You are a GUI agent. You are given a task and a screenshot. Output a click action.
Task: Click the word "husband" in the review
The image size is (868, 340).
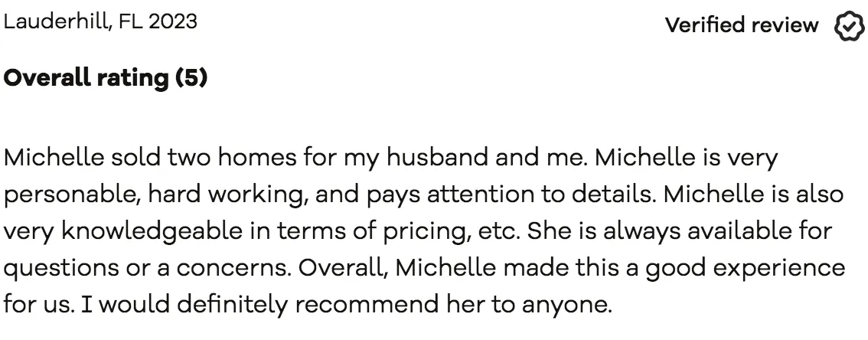click(446, 159)
